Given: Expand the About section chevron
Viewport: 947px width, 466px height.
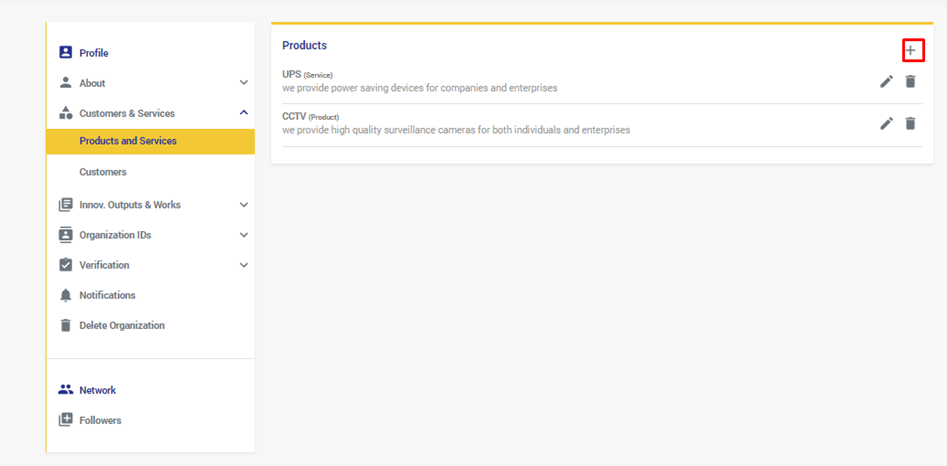Looking at the screenshot, I should [243, 83].
